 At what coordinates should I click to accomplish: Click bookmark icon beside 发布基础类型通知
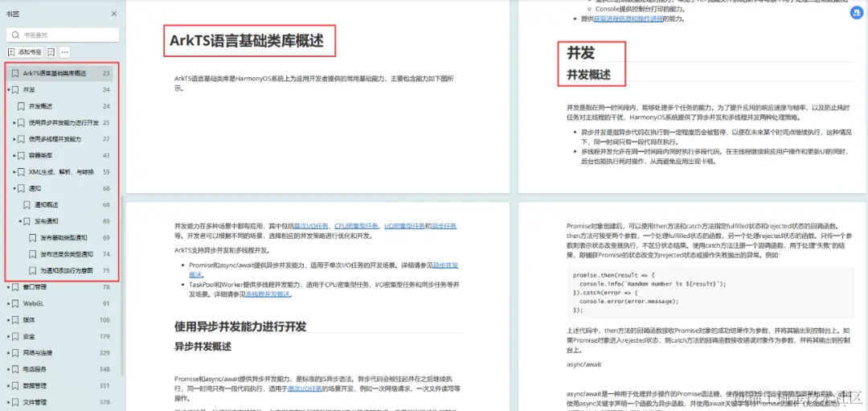pyautogui.click(x=32, y=237)
